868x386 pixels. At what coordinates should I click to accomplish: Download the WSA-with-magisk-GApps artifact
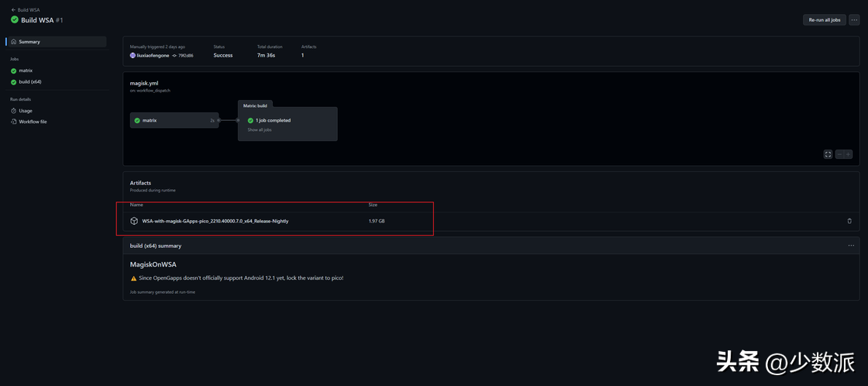pyautogui.click(x=215, y=221)
